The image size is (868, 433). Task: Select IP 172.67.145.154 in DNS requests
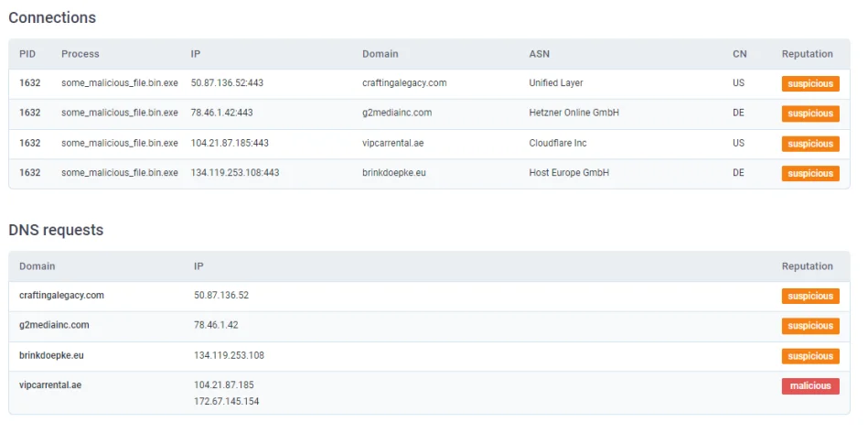point(227,401)
